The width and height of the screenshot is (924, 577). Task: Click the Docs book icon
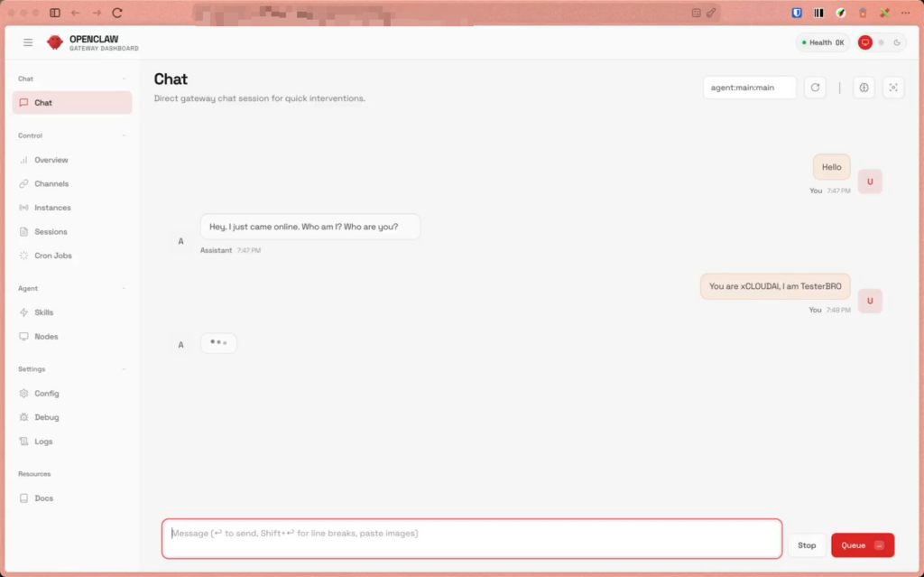pyautogui.click(x=23, y=498)
